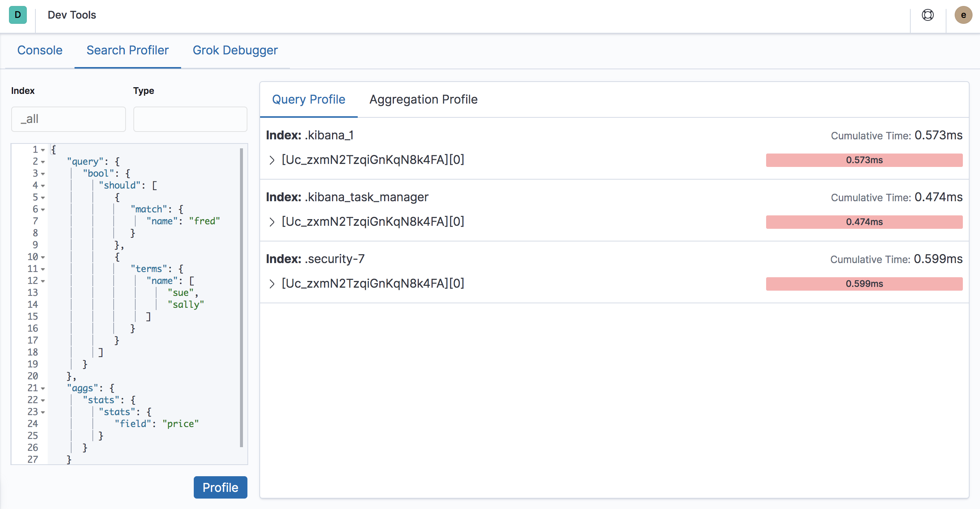980x509 pixels.
Task: Click the 0.599ms timing bar
Action: tap(864, 284)
